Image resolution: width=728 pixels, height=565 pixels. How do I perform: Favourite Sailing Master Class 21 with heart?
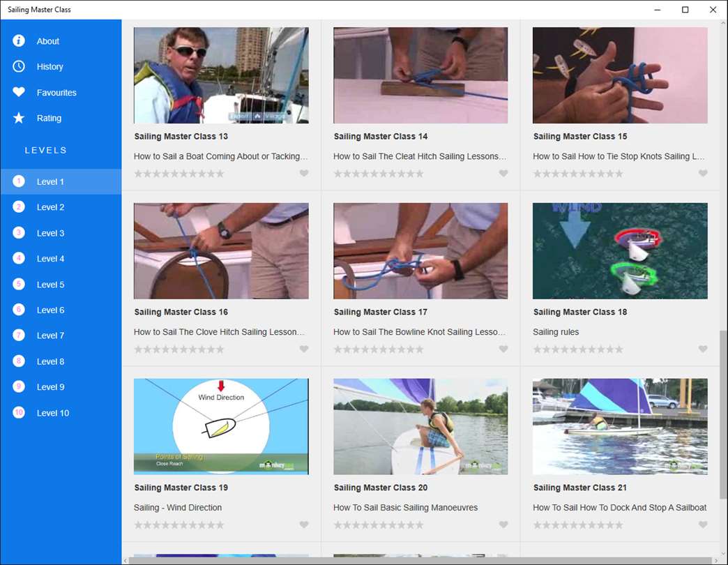[703, 524]
